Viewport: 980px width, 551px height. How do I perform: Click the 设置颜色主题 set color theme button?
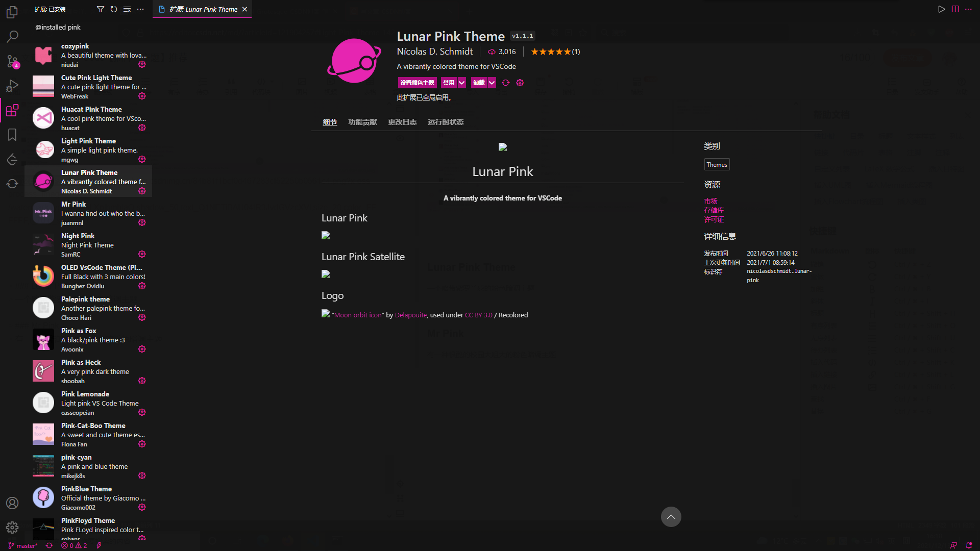[x=417, y=83]
